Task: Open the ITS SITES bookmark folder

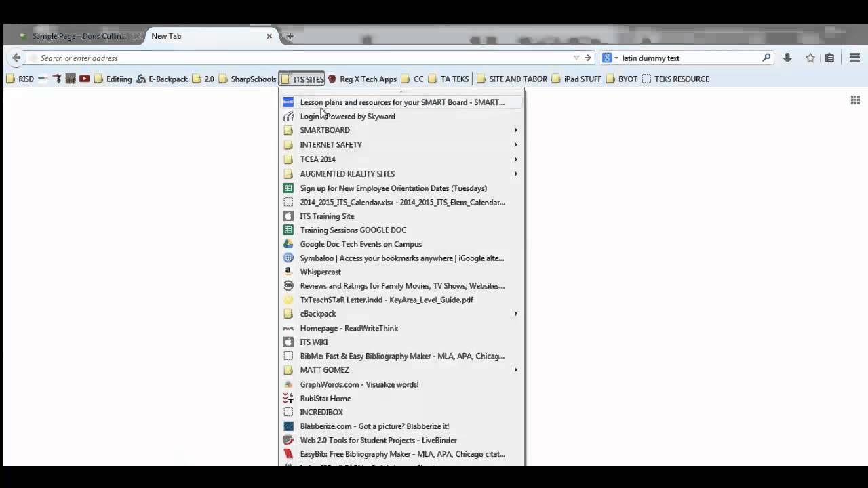Action: coord(302,79)
